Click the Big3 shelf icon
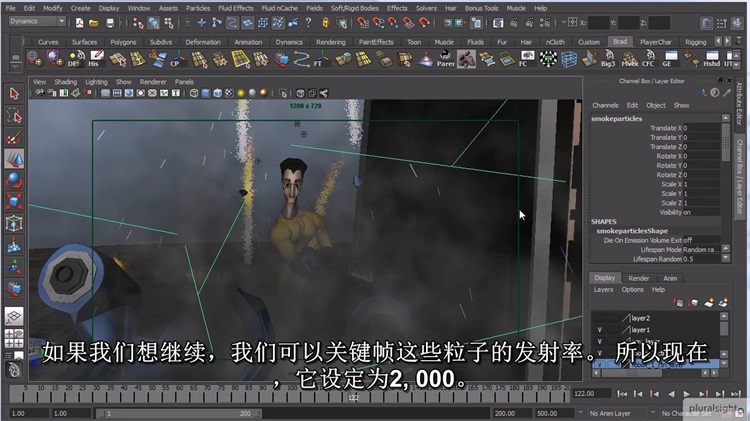The image size is (750, 421). pos(608,59)
